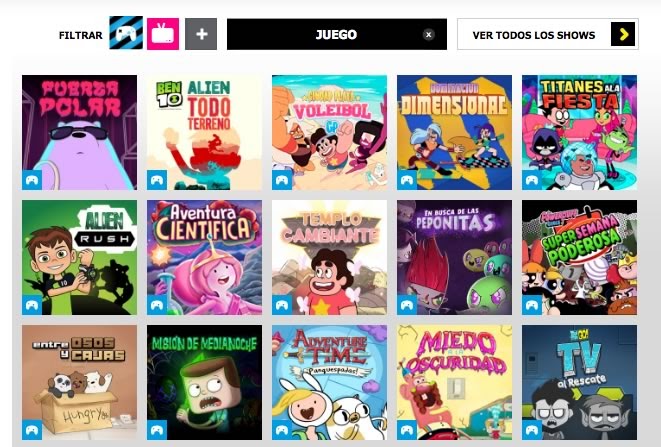Launch the Aventura Científica game
This screenshot has height=447, width=661.
click(x=204, y=257)
